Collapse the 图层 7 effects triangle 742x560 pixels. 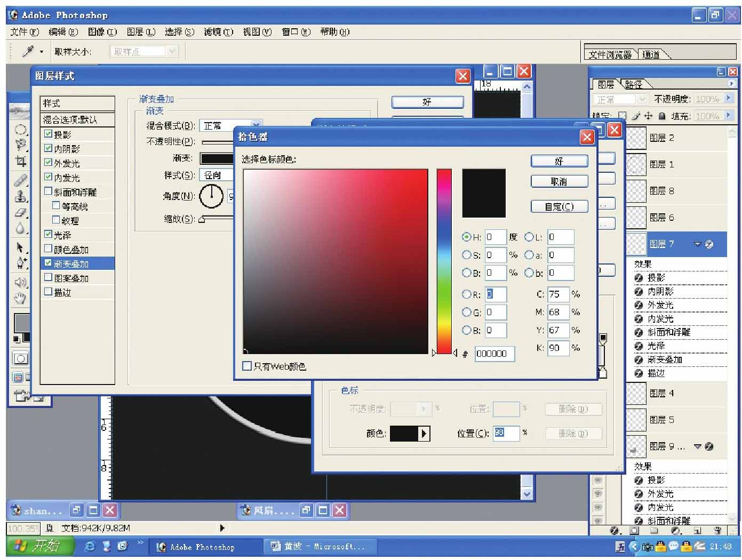coord(698,244)
